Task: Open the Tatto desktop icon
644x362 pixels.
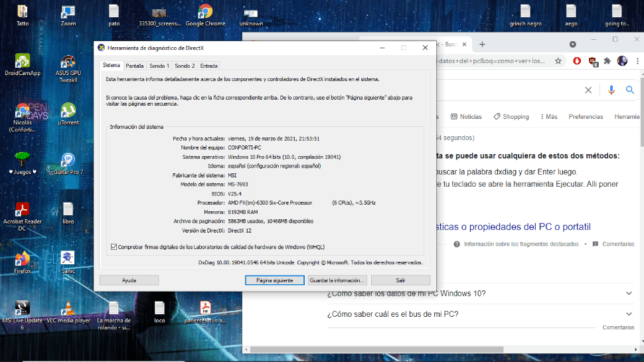Action: click(22, 15)
